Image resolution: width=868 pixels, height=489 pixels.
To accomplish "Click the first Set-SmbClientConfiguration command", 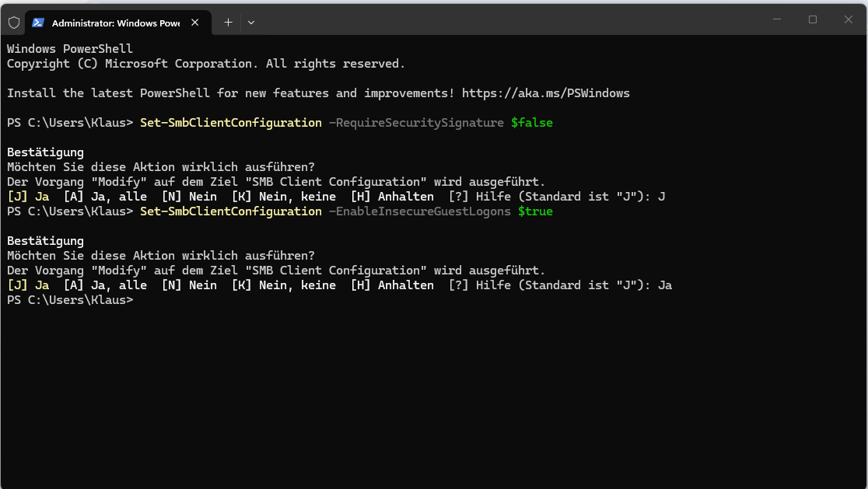I will 231,123.
